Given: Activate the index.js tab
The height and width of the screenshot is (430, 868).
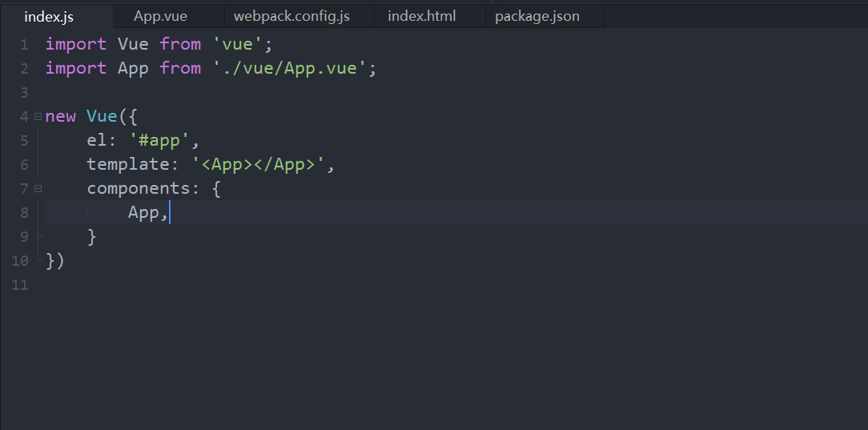Looking at the screenshot, I should (x=49, y=17).
